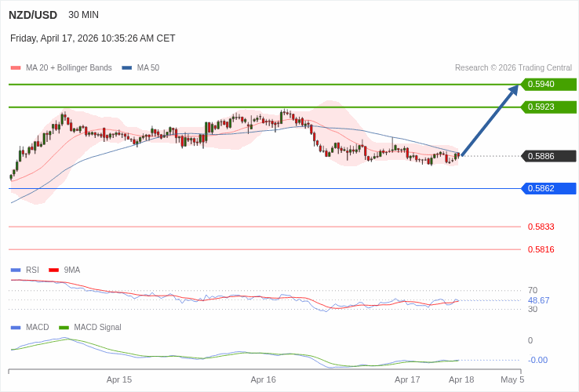The image size is (579, 392).
Task: Click the MA 20 + Bollinger Bands legend label
Action: pyautogui.click(x=69, y=68)
